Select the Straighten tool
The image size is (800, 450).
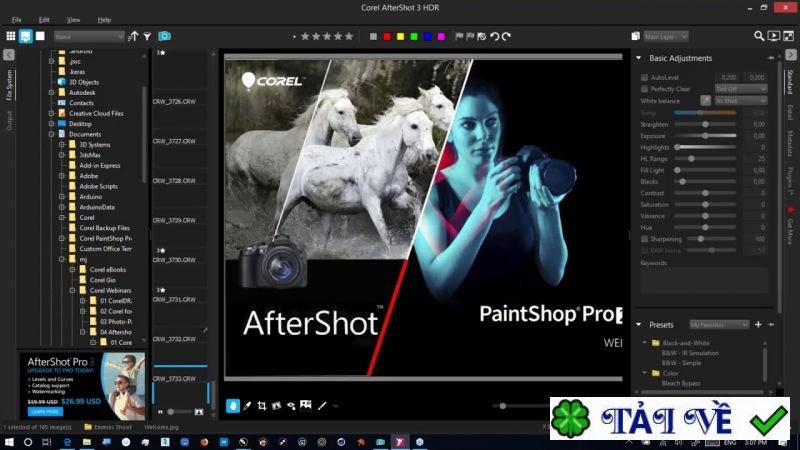(277, 406)
